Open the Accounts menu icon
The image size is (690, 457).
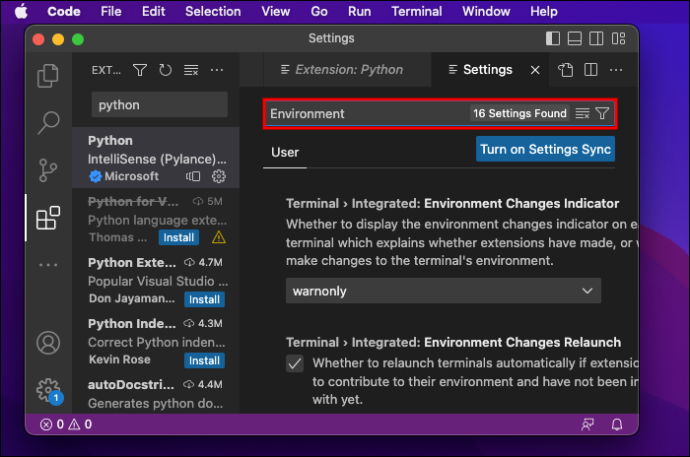pos(48,343)
